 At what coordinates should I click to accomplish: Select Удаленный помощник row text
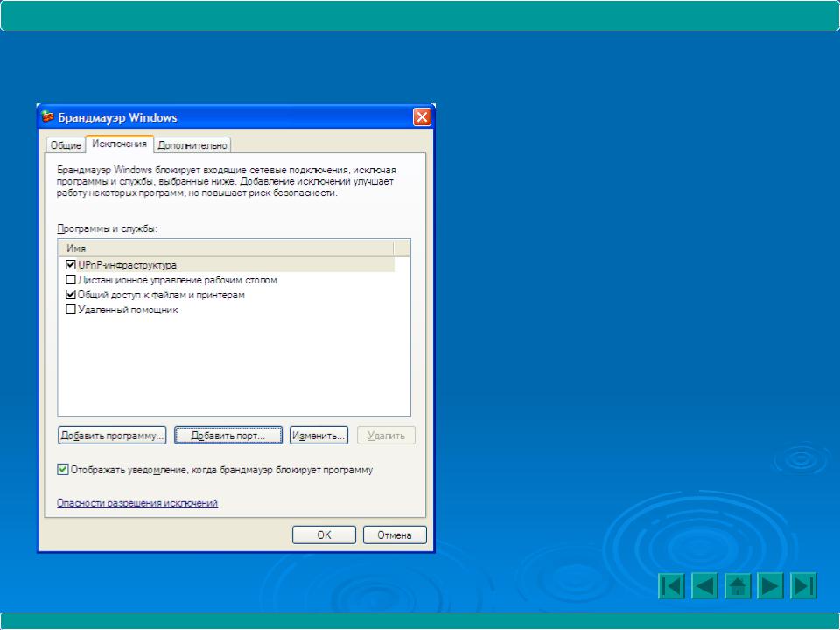(128, 310)
